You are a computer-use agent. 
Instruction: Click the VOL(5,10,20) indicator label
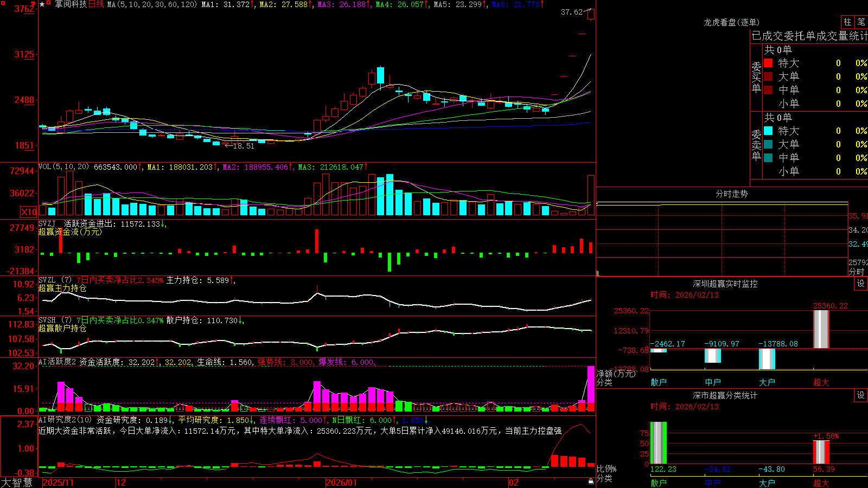[x=64, y=167]
